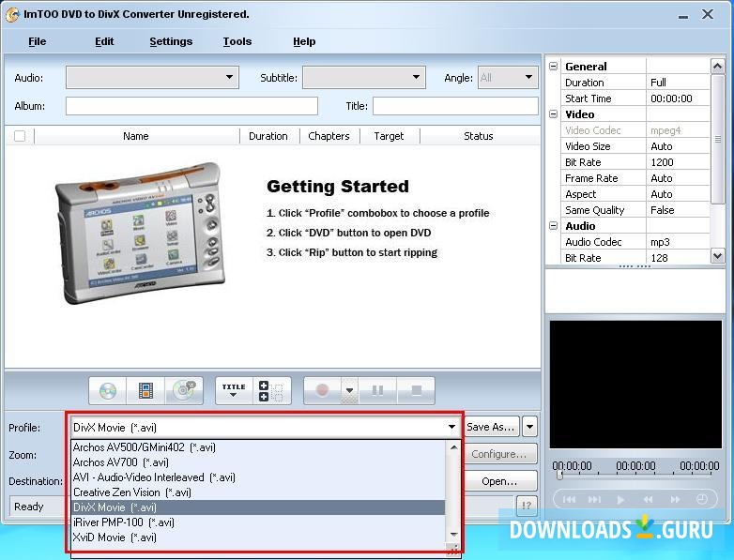Screen dimensions: 734x560
Task: Click the video Bit Rate value 1200
Action: (679, 162)
